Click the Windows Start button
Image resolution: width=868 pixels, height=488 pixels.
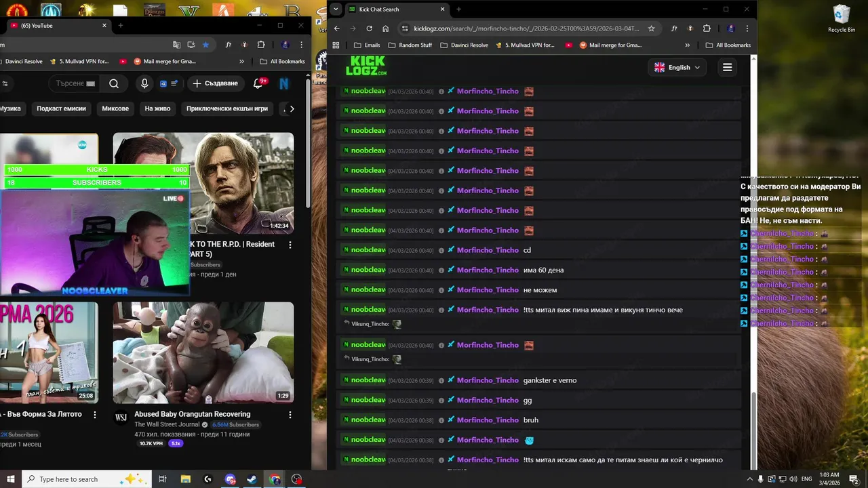click(x=11, y=479)
